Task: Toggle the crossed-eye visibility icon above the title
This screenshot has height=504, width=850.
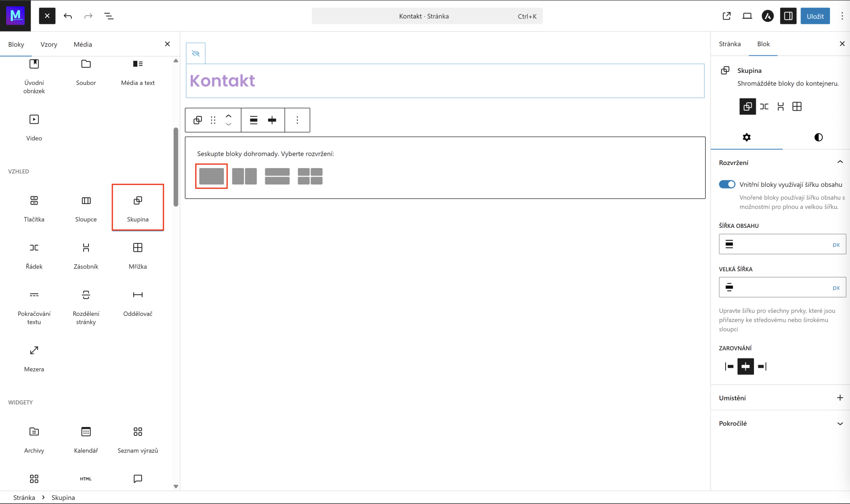Action: coord(196,54)
